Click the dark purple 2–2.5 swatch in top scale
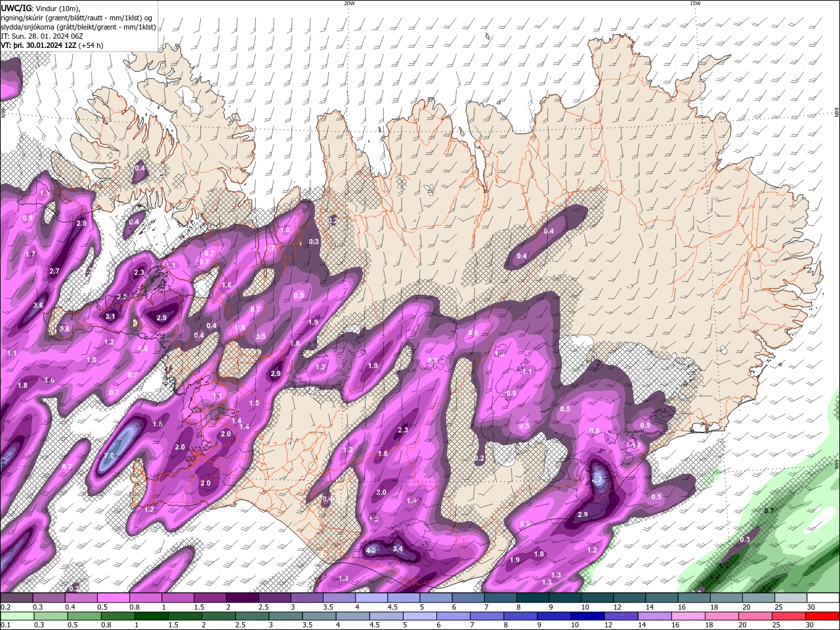 point(242,598)
